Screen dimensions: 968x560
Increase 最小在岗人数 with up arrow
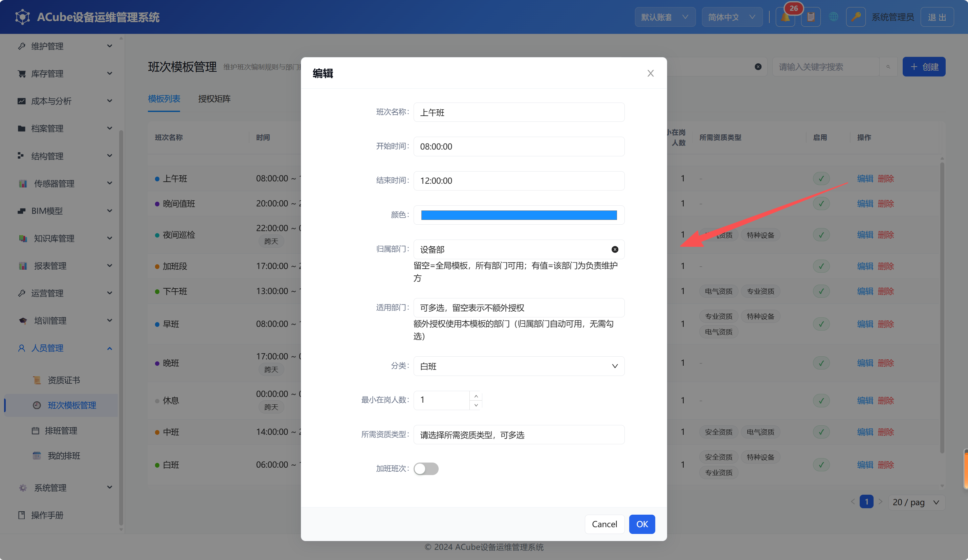point(476,396)
